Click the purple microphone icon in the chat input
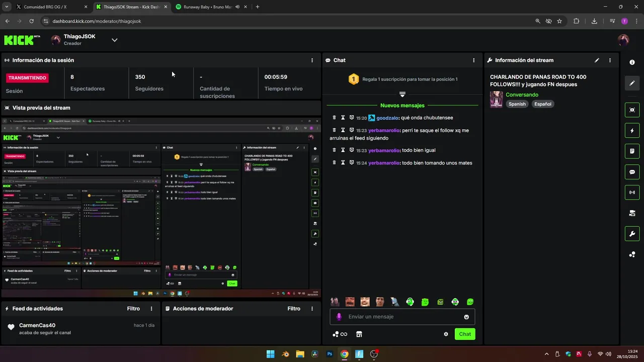 click(x=339, y=317)
